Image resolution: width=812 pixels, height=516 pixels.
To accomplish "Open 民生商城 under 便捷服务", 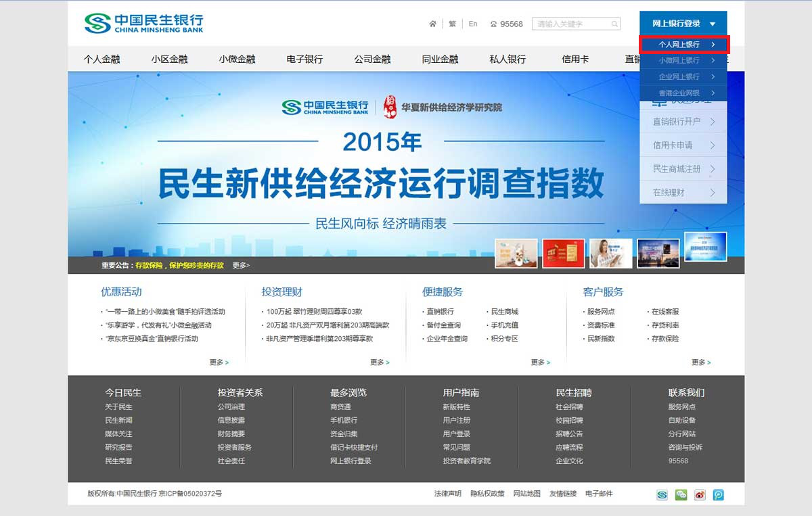I will click(x=504, y=312).
